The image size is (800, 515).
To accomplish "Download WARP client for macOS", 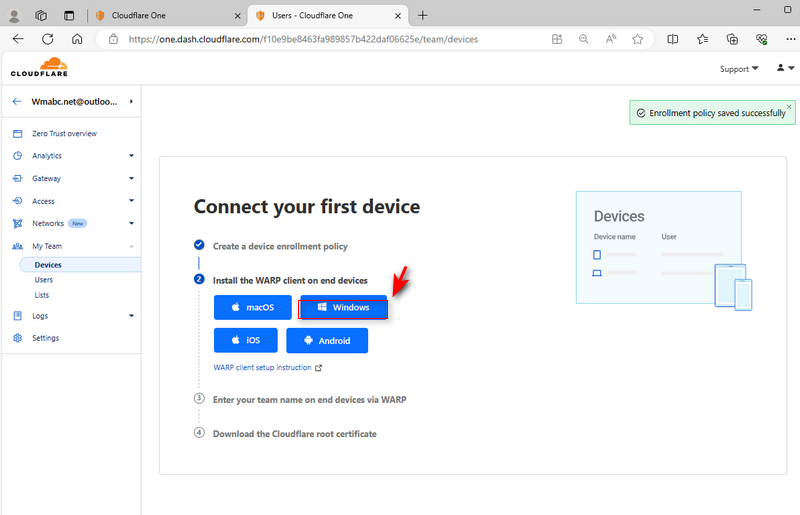I will [253, 307].
